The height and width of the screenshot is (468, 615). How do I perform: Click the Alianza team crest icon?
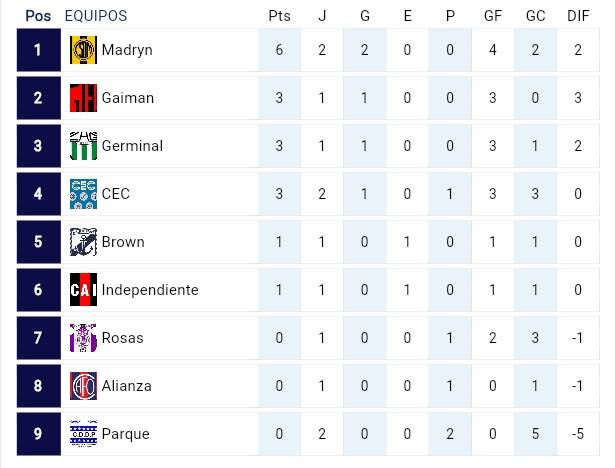(x=83, y=386)
